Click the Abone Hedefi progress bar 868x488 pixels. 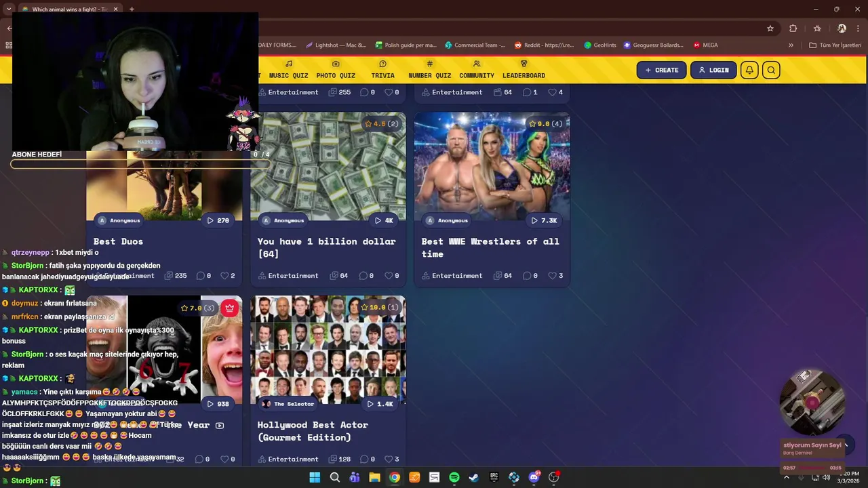(140, 164)
